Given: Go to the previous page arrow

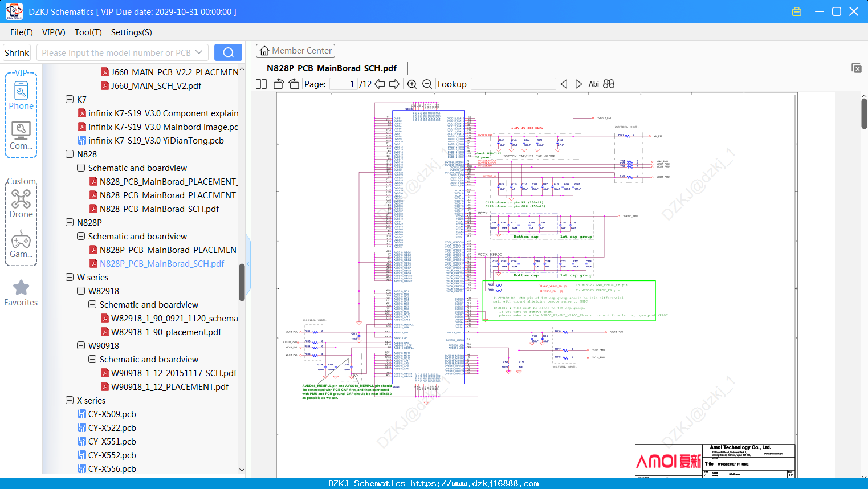Looking at the screenshot, I should click(380, 84).
